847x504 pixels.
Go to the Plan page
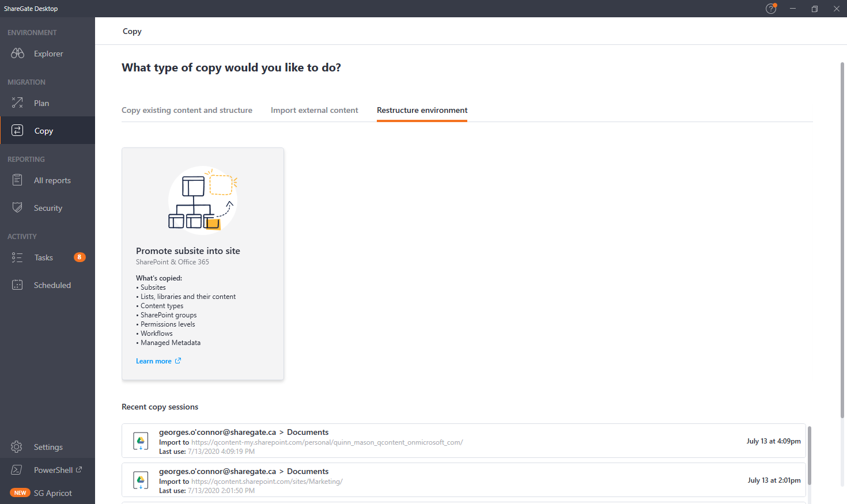coord(47,103)
